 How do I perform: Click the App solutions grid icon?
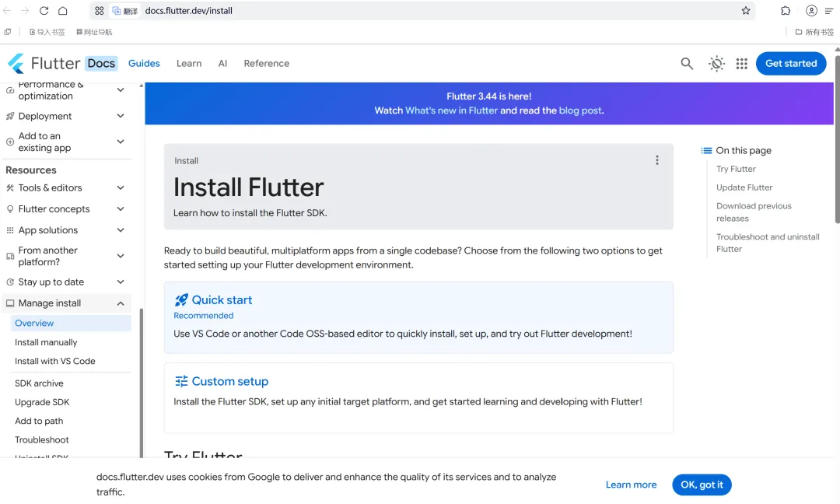pyautogui.click(x=9, y=230)
